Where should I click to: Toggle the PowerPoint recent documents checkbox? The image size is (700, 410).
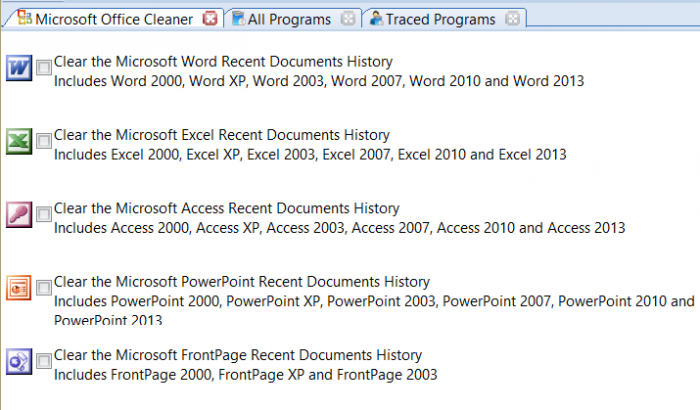[x=44, y=288]
